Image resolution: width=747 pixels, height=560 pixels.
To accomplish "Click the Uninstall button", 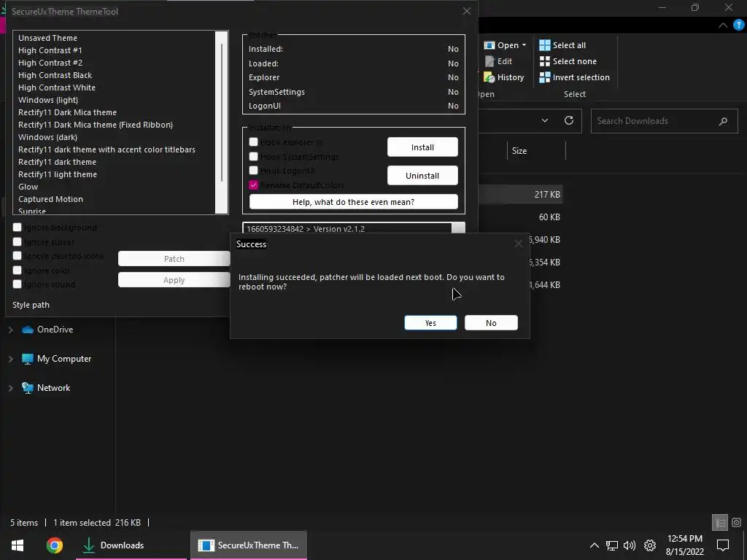I will point(422,176).
